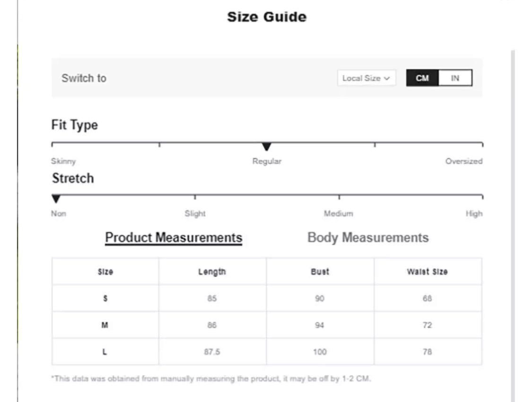Click the Bust column header

(320, 272)
